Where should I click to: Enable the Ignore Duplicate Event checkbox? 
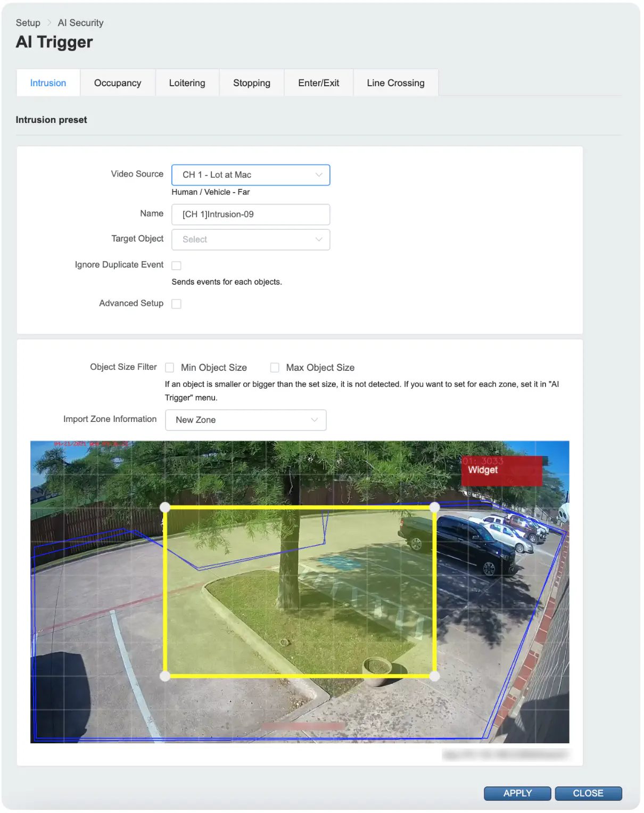[177, 266]
